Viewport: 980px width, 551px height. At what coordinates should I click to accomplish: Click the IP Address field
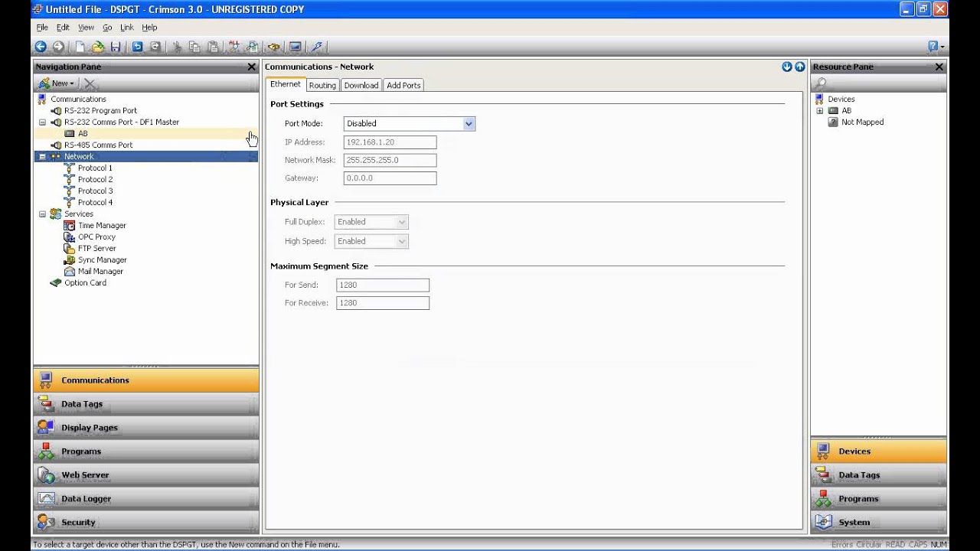click(x=390, y=142)
